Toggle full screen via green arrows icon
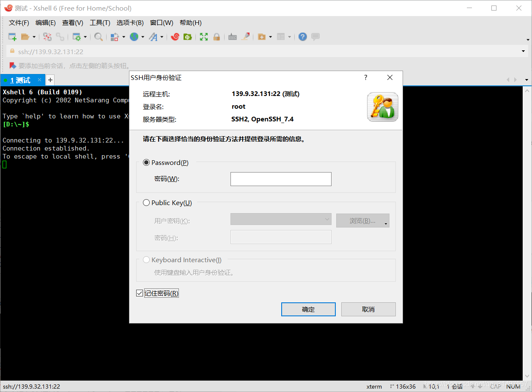 click(x=204, y=37)
